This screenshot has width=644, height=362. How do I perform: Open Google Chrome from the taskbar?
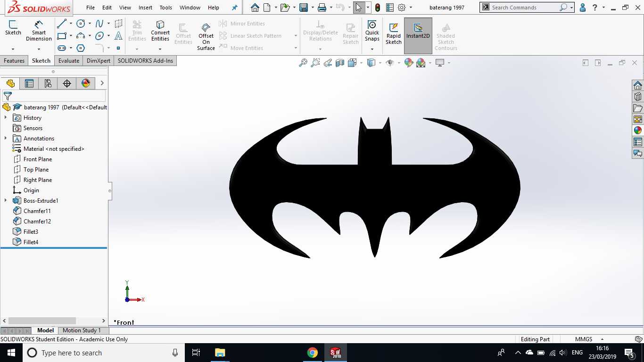(x=312, y=353)
